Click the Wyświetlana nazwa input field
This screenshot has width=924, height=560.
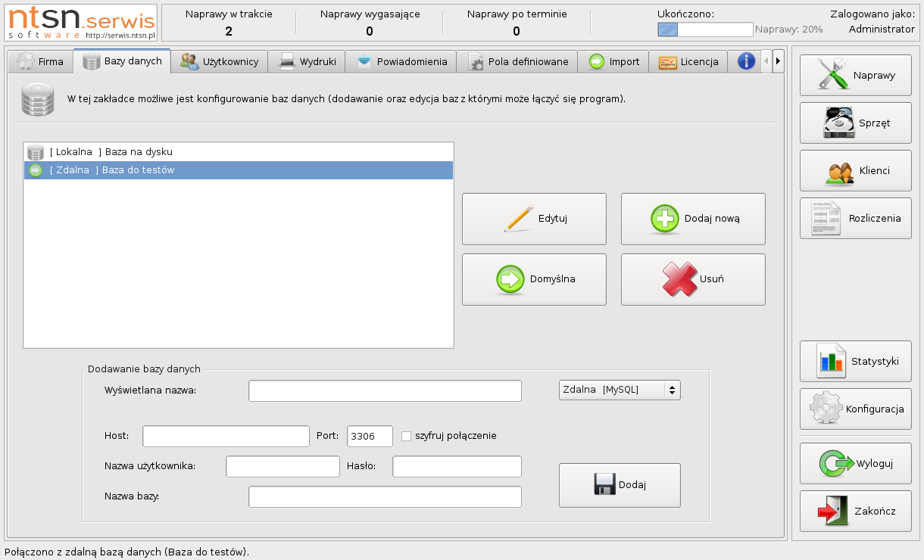(385, 390)
